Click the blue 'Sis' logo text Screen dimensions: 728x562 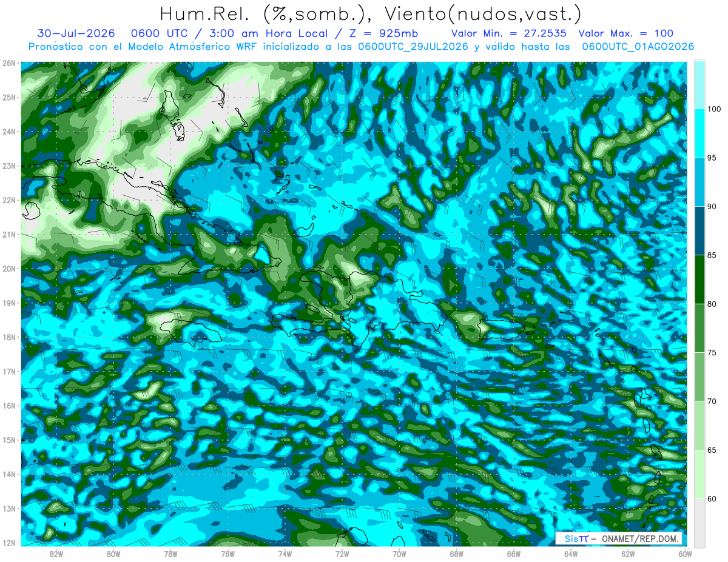pos(571,539)
